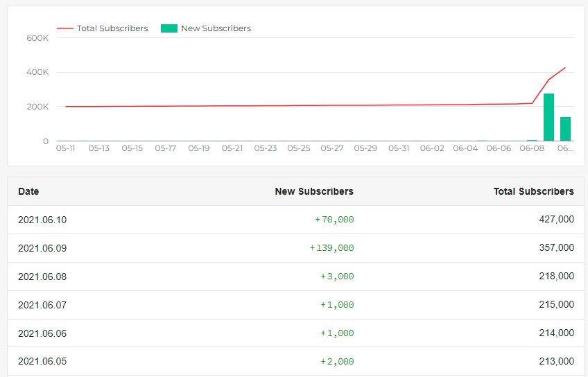Screen dimensions: 588x377
Task: Click the 05-29 axis label
Action: click(x=365, y=148)
